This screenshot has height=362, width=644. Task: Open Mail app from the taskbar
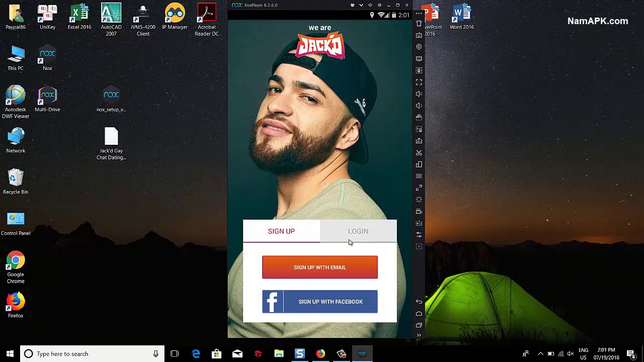coord(237,354)
